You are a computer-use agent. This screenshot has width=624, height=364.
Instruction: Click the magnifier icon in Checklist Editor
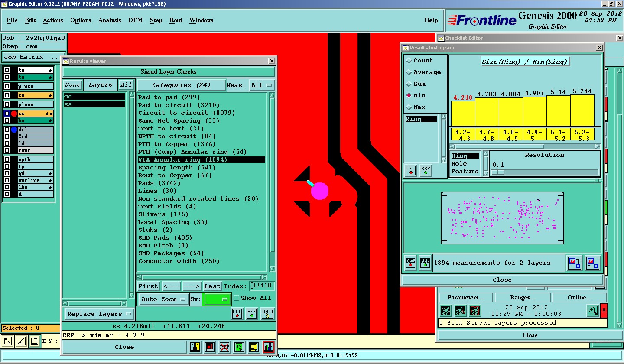593,311
